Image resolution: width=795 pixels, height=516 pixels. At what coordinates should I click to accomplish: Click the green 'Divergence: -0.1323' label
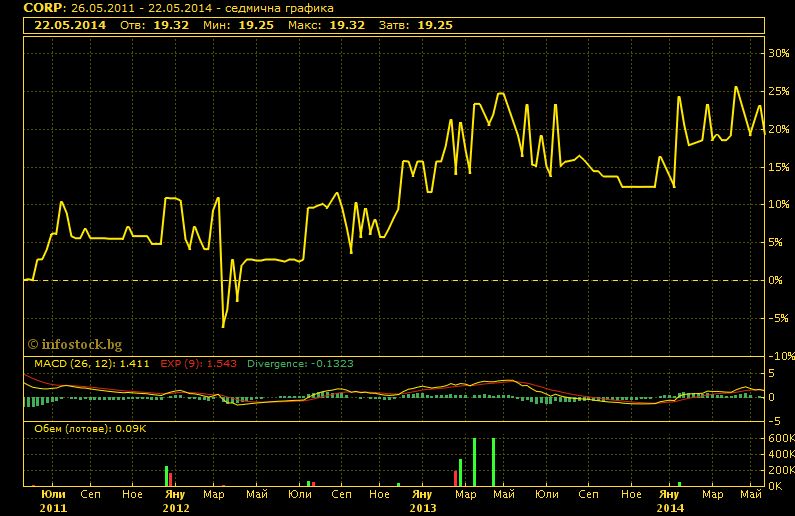click(300, 363)
